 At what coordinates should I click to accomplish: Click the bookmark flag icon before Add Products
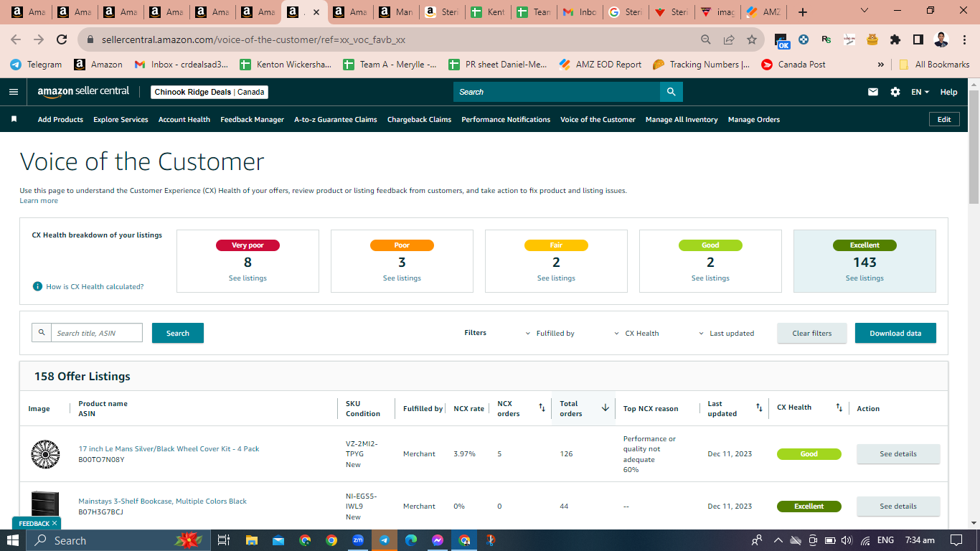point(14,119)
